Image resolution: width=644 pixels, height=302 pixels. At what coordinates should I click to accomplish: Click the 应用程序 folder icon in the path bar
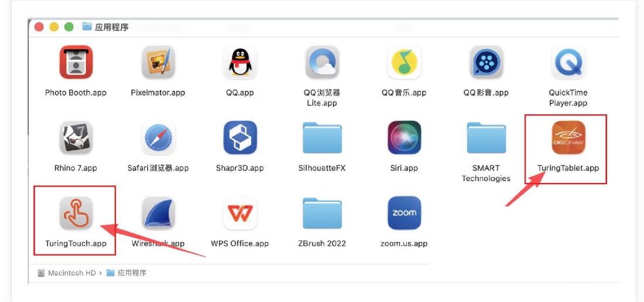click(x=110, y=273)
